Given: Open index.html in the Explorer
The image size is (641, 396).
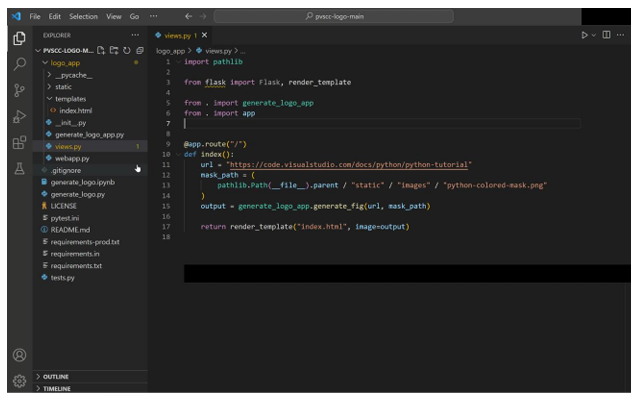Looking at the screenshot, I should pyautogui.click(x=75, y=111).
